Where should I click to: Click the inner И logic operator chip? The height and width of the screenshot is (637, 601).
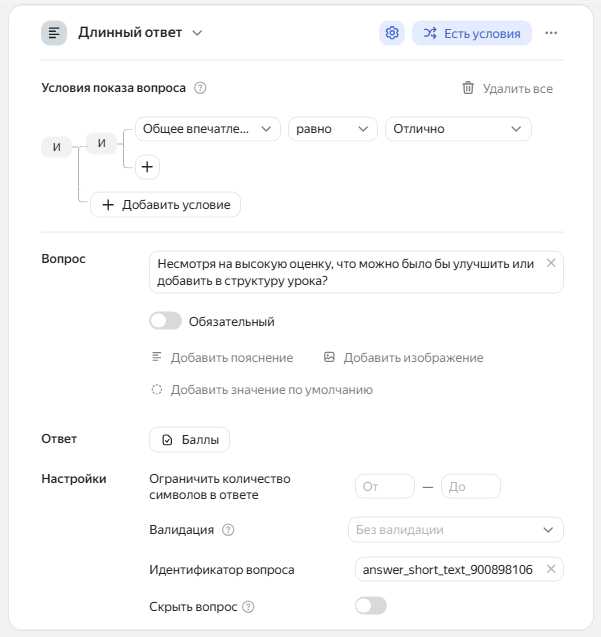pyautogui.click(x=102, y=143)
